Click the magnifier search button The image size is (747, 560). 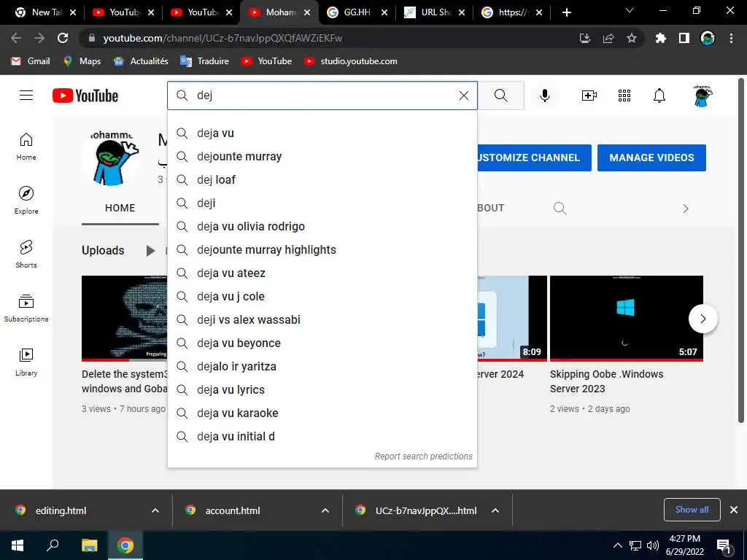[500, 96]
